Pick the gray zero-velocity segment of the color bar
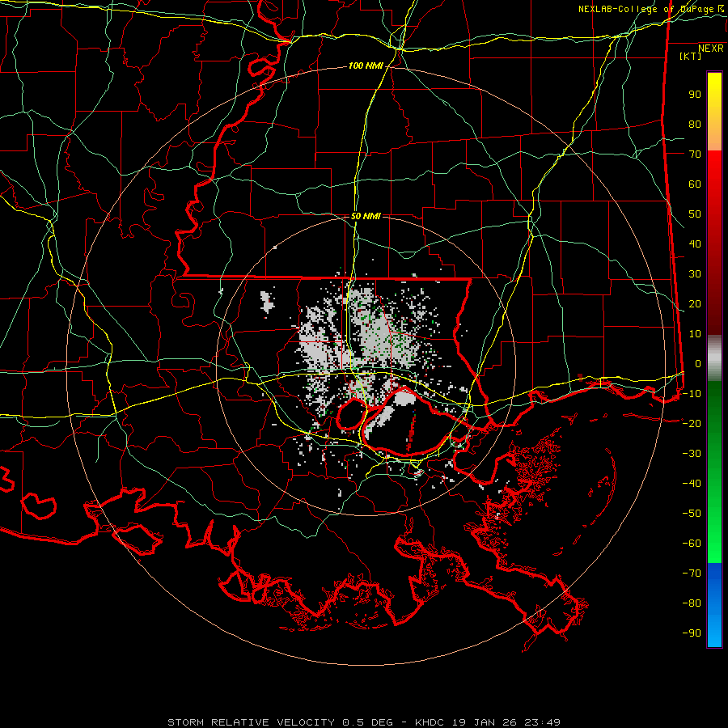The image size is (728, 728). coord(714,358)
